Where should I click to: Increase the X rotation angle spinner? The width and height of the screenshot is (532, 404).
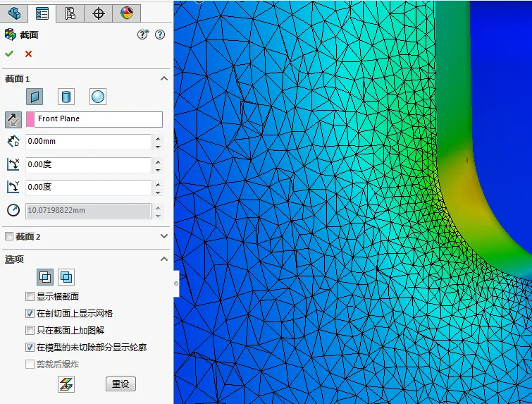click(x=158, y=161)
